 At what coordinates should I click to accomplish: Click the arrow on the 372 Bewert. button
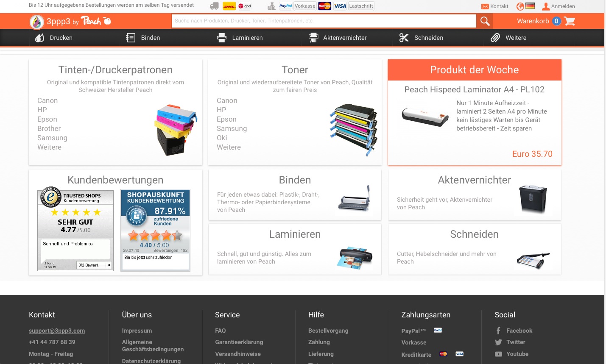[109, 265]
